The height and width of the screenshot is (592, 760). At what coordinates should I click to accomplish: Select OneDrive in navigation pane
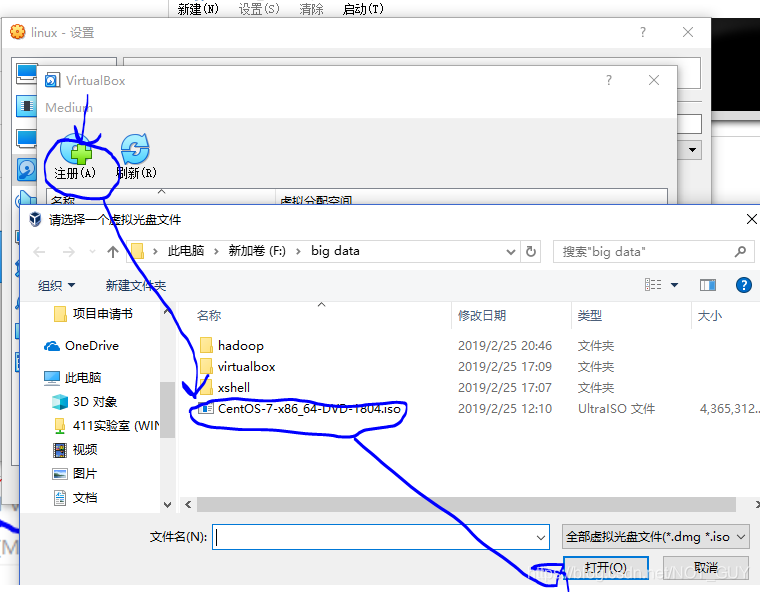[81, 346]
